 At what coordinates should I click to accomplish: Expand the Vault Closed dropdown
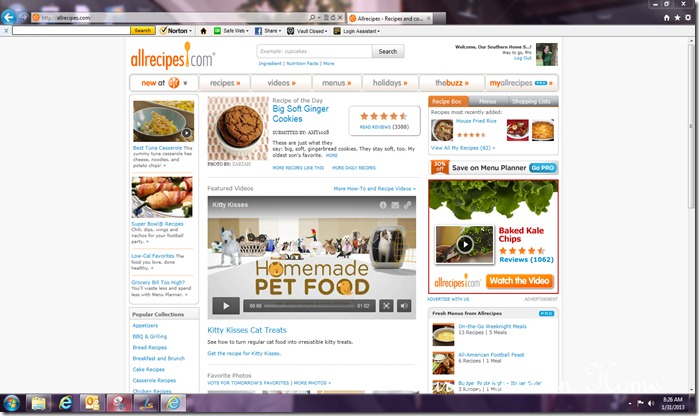tap(326, 31)
